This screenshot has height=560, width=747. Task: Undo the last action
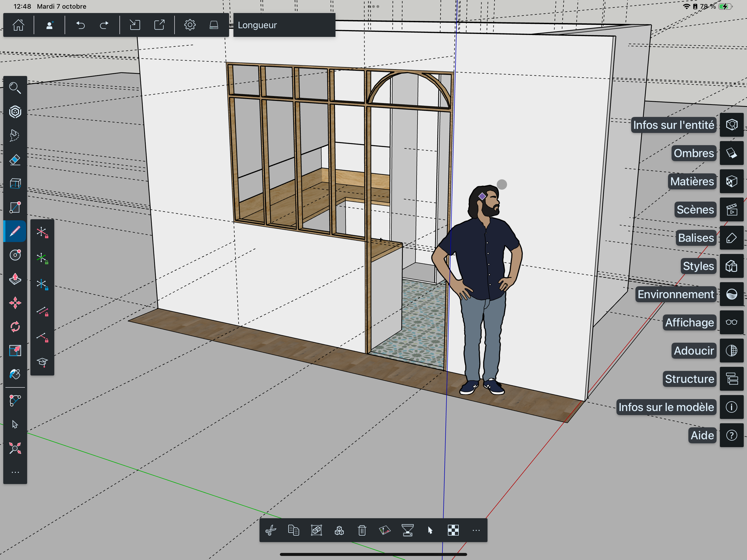coord(80,25)
